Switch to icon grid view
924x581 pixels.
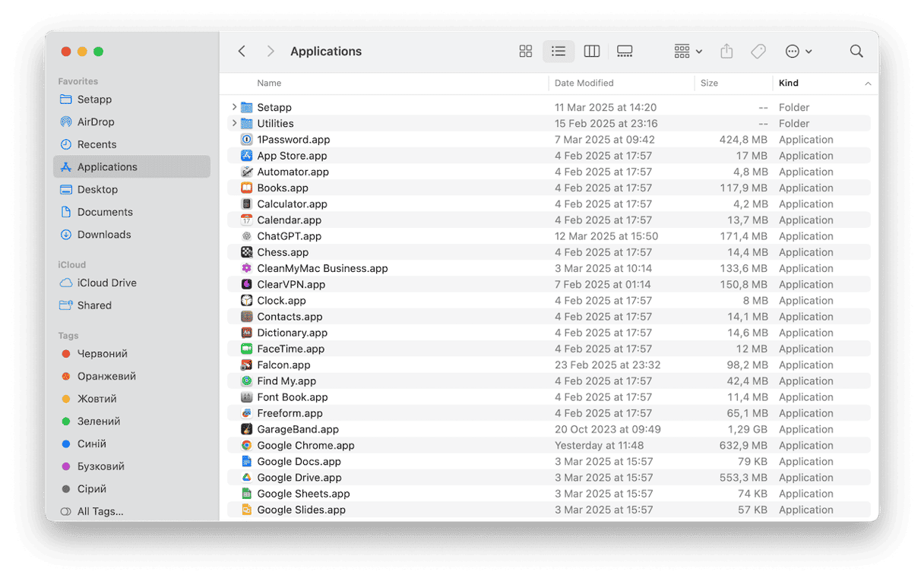click(525, 52)
